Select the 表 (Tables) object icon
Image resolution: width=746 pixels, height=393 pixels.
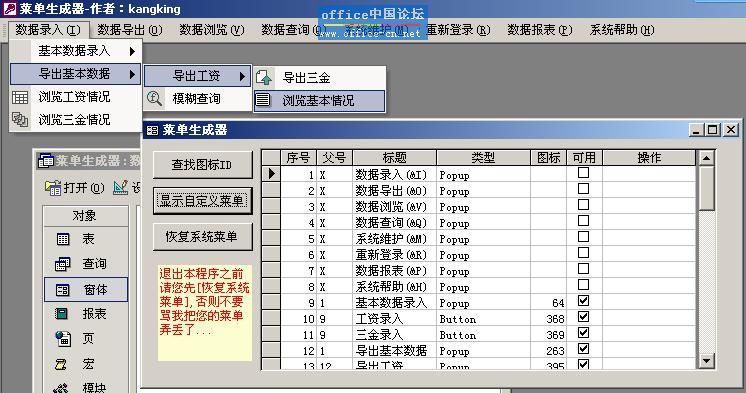point(63,239)
